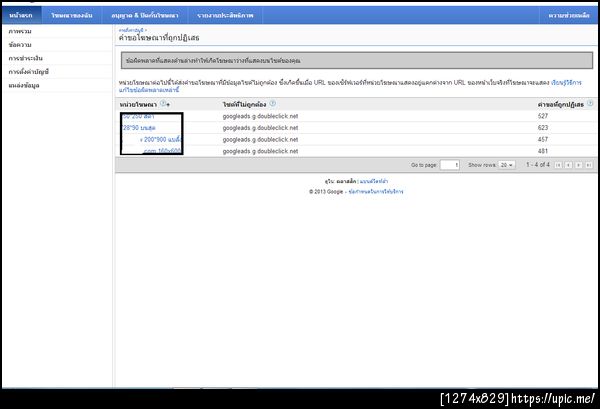Open help icon beside หน่วยโฆษณา column header
Screen dimensions: 600x409
coord(163,103)
